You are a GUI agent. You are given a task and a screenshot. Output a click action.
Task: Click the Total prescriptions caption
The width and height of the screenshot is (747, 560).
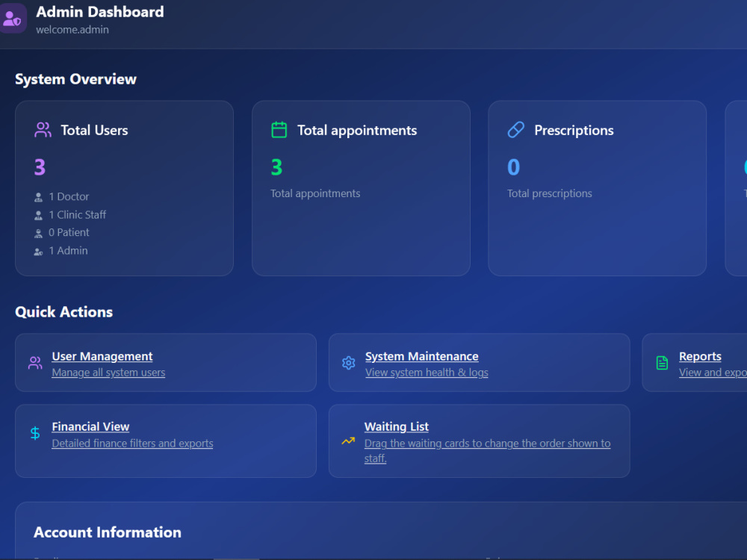(x=549, y=193)
